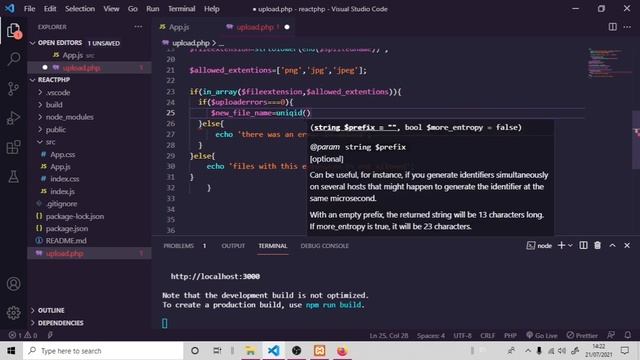Open the Edit menu

pyautogui.click(x=50, y=9)
